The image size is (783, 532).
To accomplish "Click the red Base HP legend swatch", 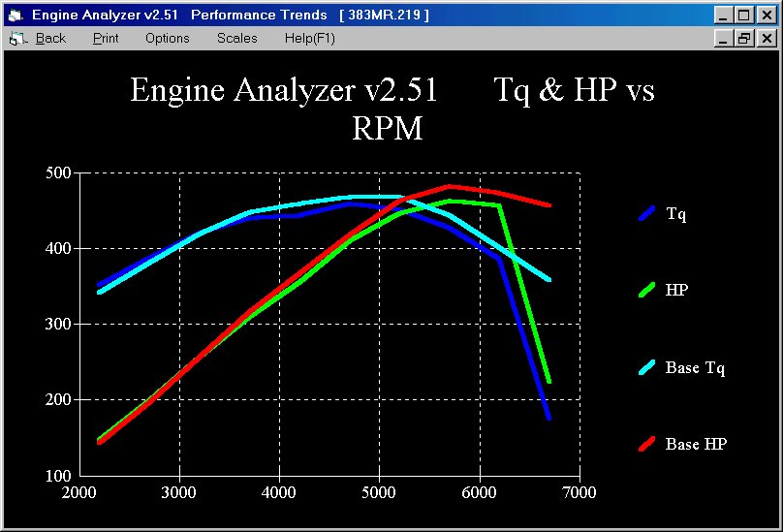I will [646, 444].
